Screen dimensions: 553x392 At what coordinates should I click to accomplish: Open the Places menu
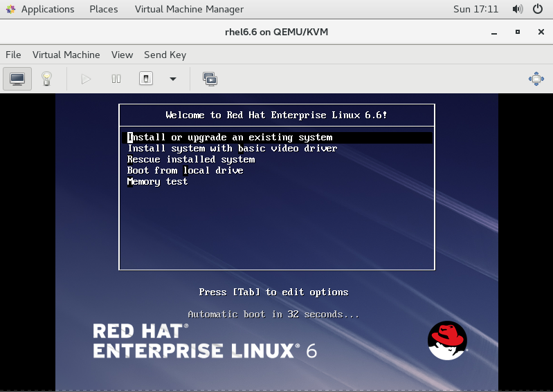pyautogui.click(x=104, y=9)
